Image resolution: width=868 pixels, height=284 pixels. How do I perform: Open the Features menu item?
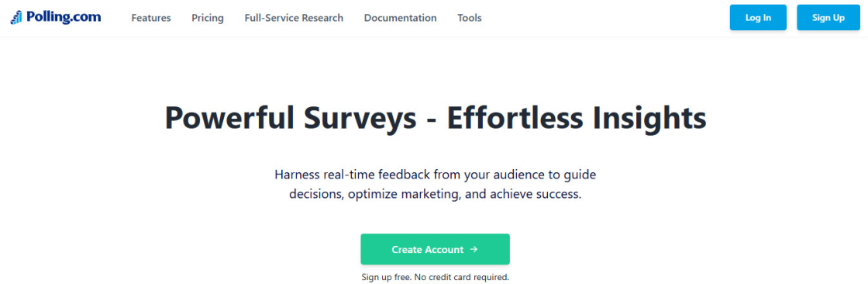pos(151,18)
